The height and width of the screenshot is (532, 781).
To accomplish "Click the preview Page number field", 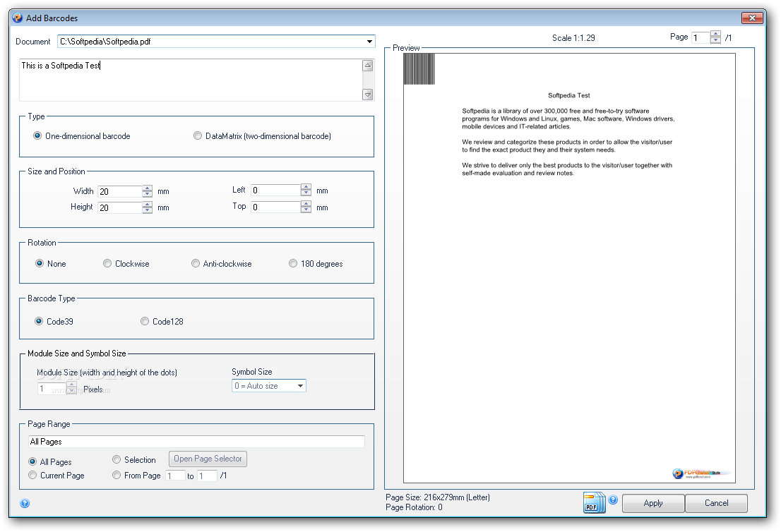I will click(x=700, y=38).
